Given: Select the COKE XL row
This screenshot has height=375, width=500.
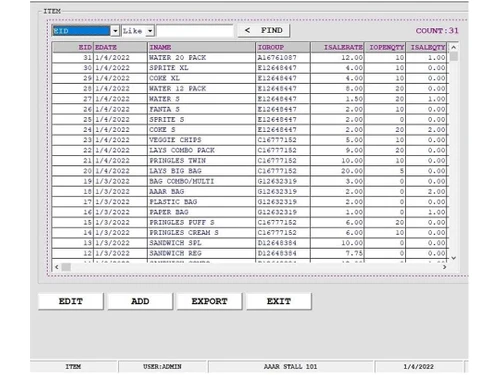Looking at the screenshot, I should (249, 78).
